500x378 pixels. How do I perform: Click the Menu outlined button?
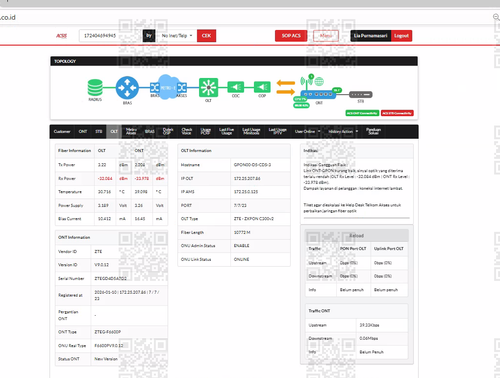pos(326,36)
